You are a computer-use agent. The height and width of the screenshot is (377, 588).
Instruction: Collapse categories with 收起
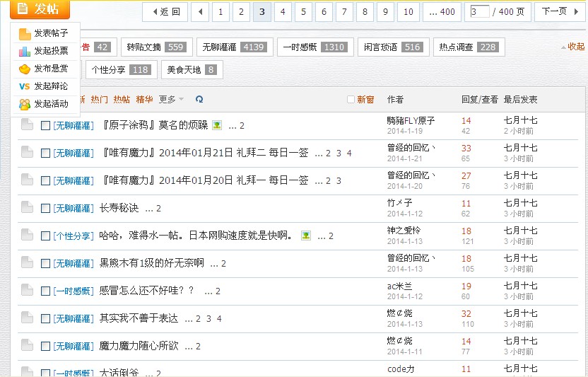pos(575,47)
